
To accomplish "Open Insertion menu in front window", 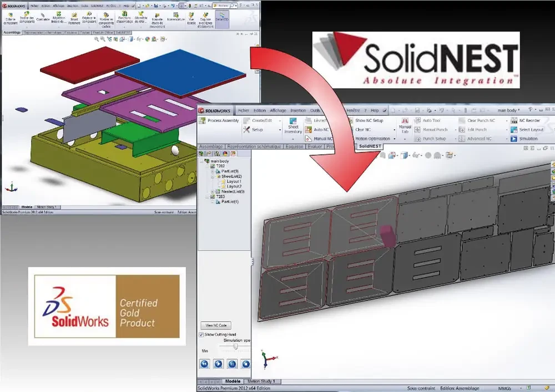I will point(298,110).
